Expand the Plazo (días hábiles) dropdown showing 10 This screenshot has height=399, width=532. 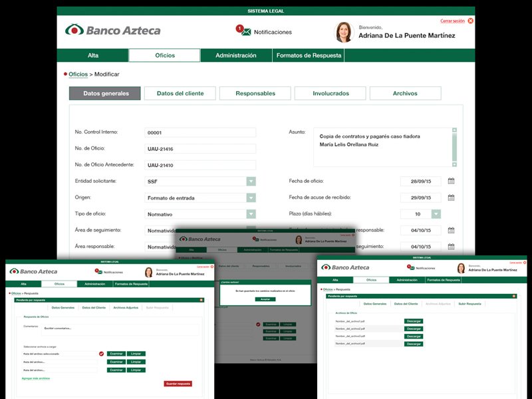[x=436, y=213]
